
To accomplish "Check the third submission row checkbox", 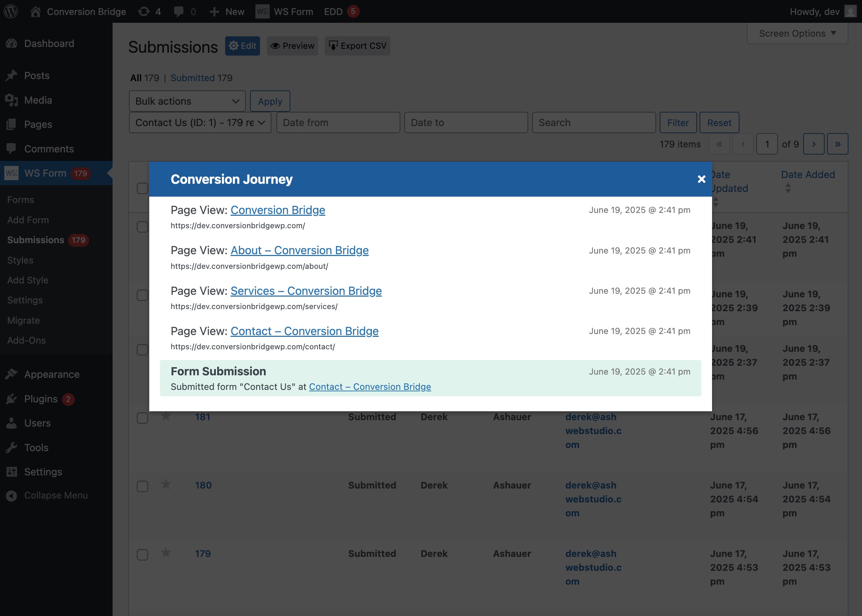I will click(142, 350).
